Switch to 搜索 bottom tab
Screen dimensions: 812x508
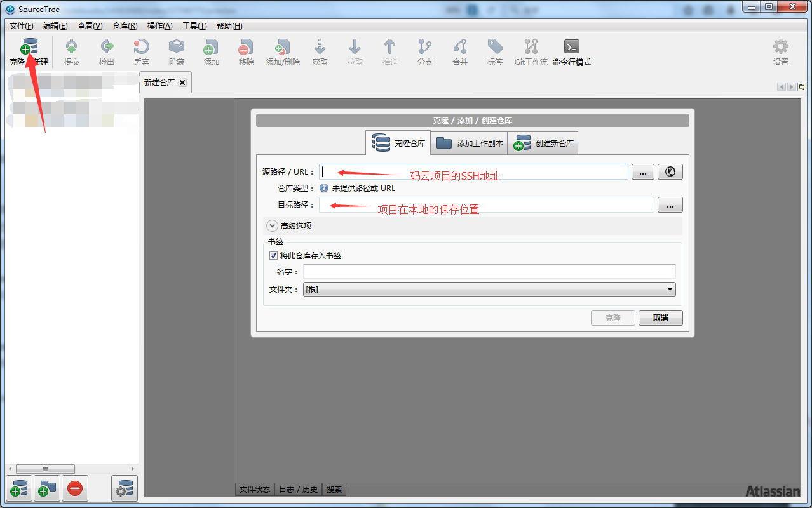coord(334,490)
